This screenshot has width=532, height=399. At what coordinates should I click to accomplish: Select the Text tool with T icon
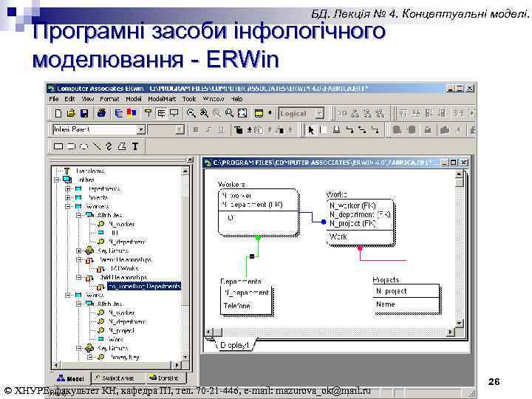pyautogui.click(x=135, y=146)
